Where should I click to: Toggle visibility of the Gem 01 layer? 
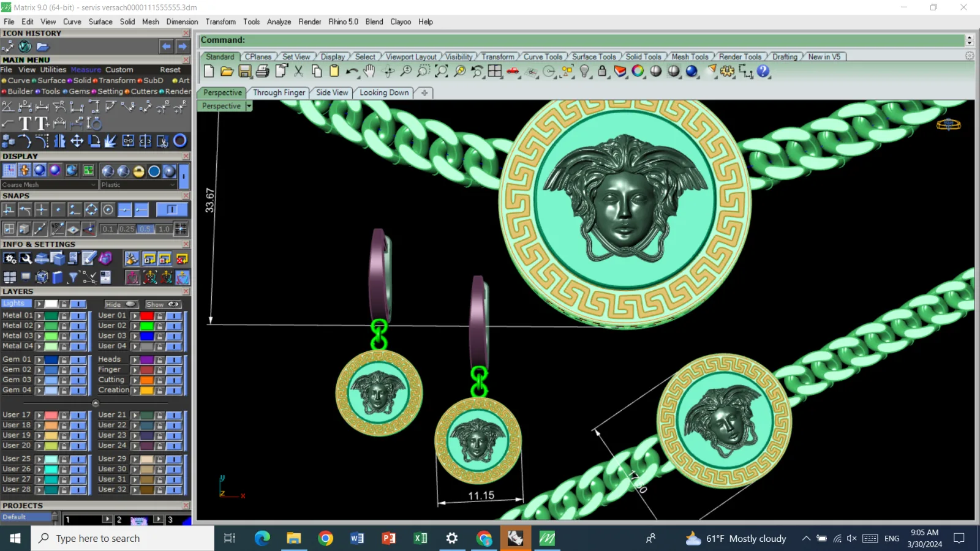tap(77, 360)
